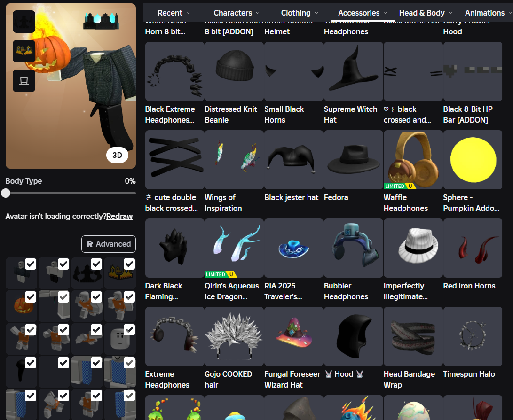Pick the Black 8-Bit HP Bar addon
The image size is (513, 420).
click(x=473, y=71)
